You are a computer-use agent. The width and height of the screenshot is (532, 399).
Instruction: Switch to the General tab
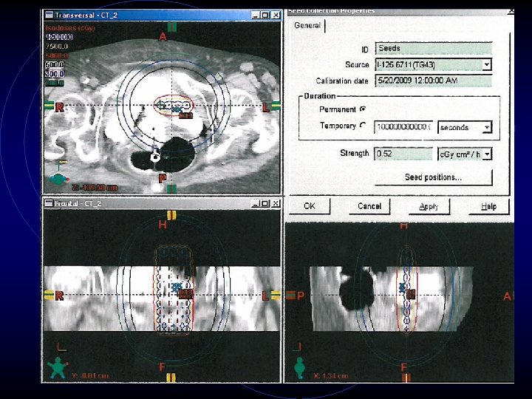(307, 25)
